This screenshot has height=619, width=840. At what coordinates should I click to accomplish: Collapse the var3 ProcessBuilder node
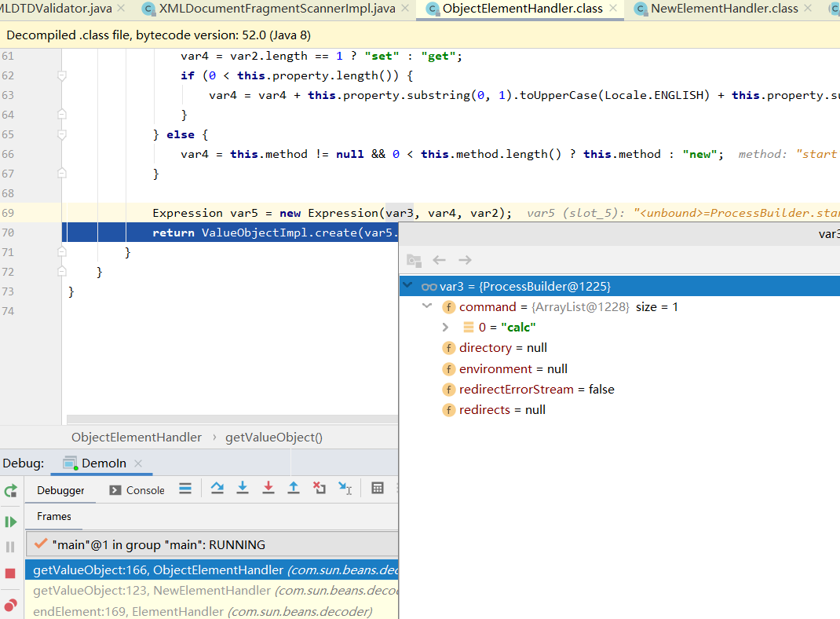click(408, 286)
